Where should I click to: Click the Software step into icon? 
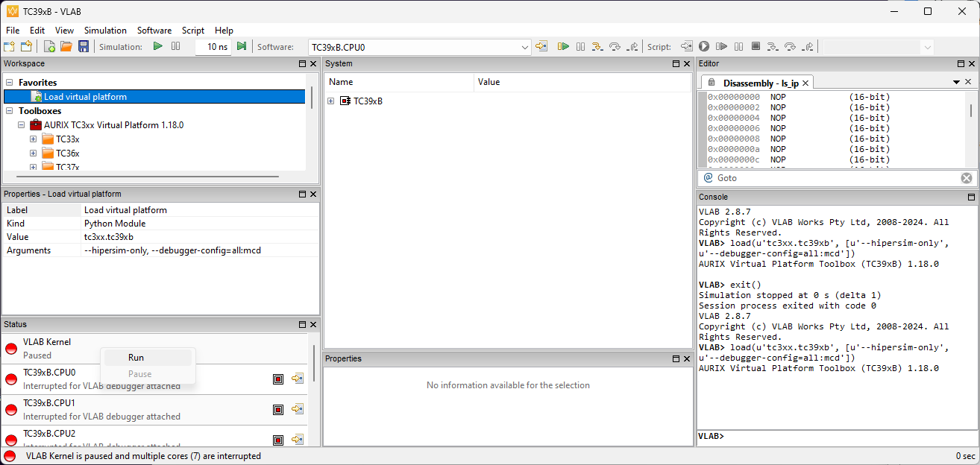(597, 46)
